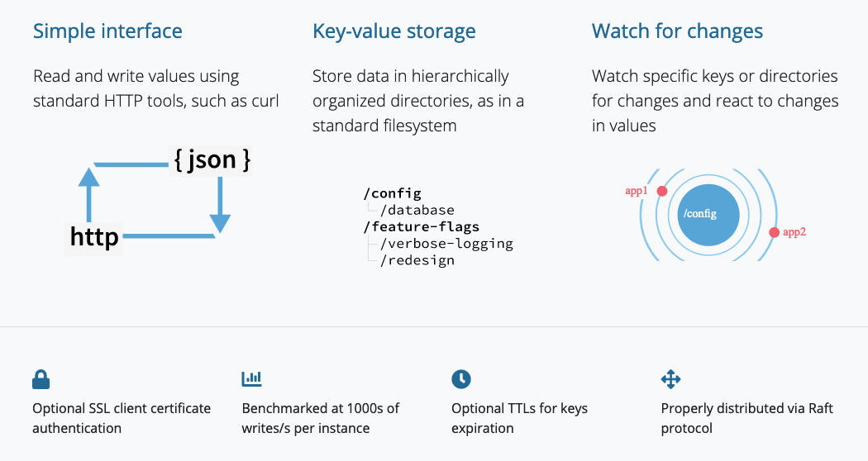The height and width of the screenshot is (461, 868).
Task: Select /feature-flags directory in tree
Action: tap(421, 226)
